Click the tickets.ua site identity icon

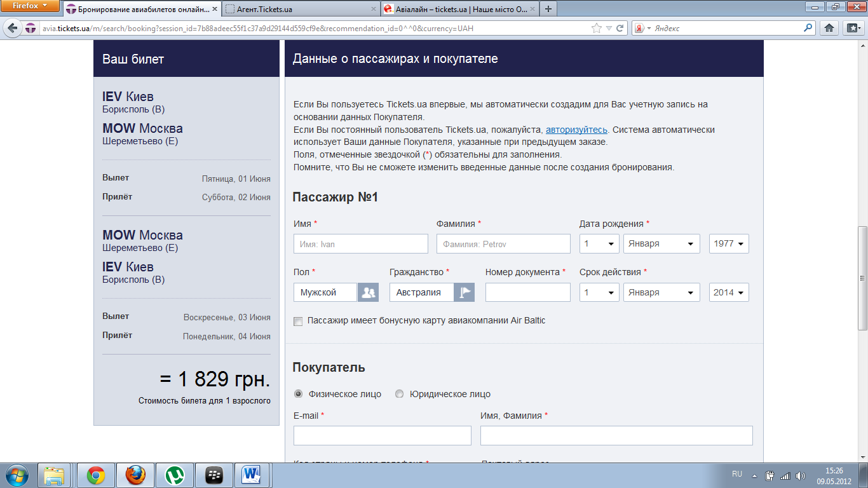[31, 29]
